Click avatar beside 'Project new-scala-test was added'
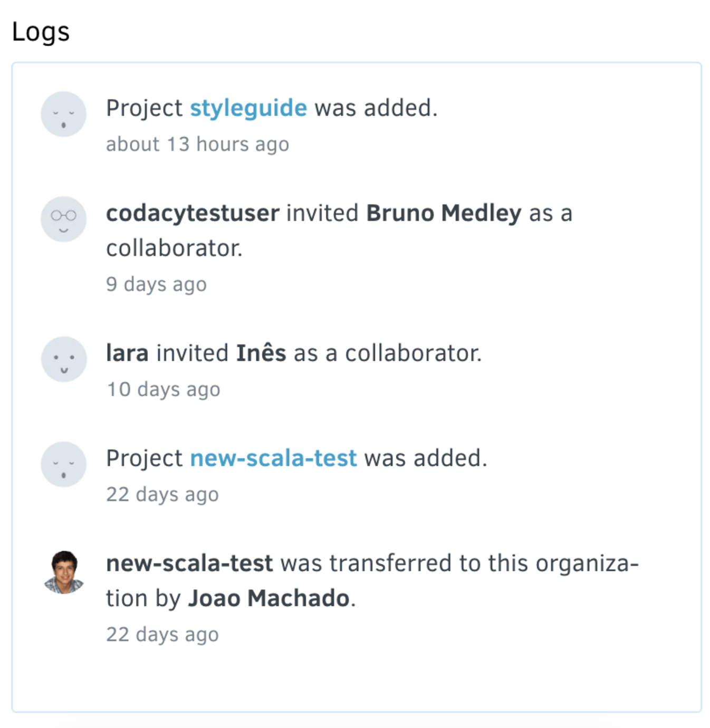 (x=64, y=464)
